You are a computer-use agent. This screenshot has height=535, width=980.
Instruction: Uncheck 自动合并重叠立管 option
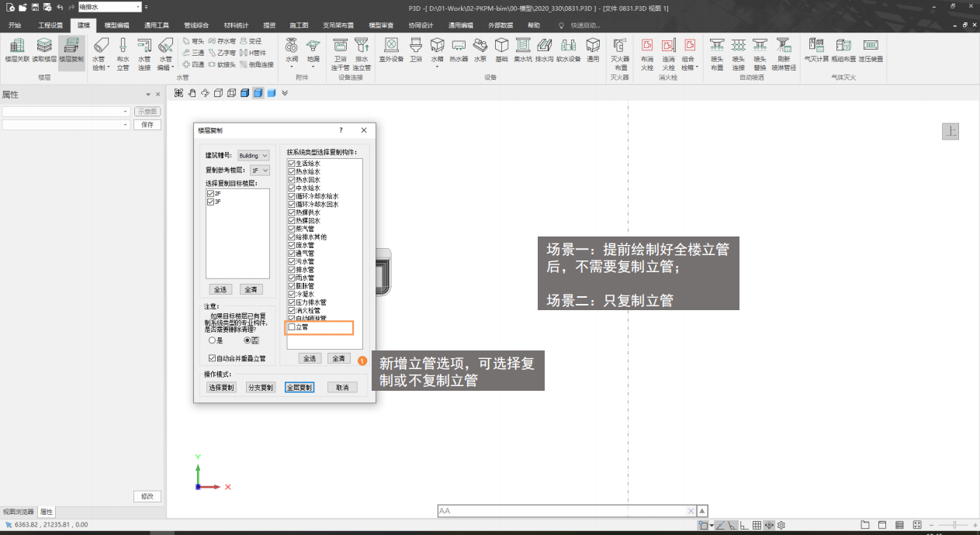[213, 358]
